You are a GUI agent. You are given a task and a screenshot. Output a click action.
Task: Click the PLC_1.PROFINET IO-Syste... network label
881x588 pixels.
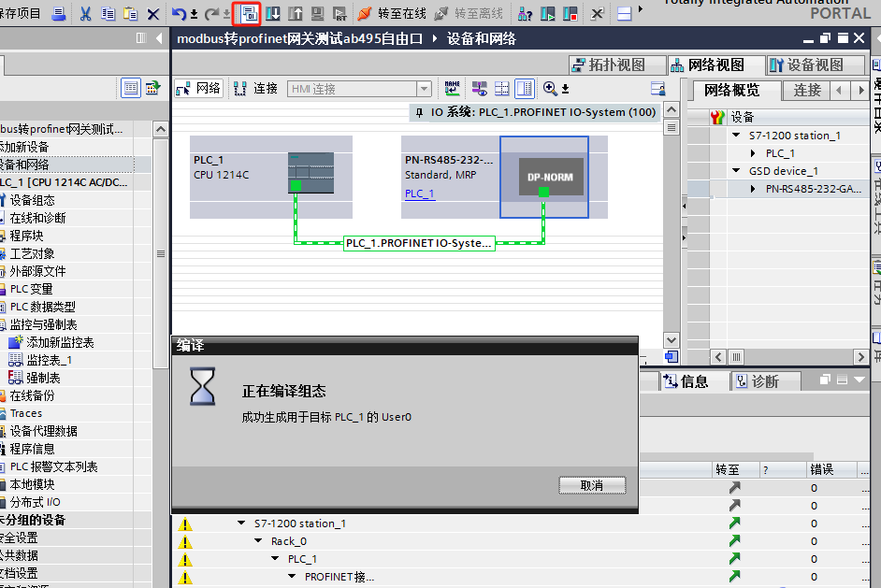click(419, 243)
